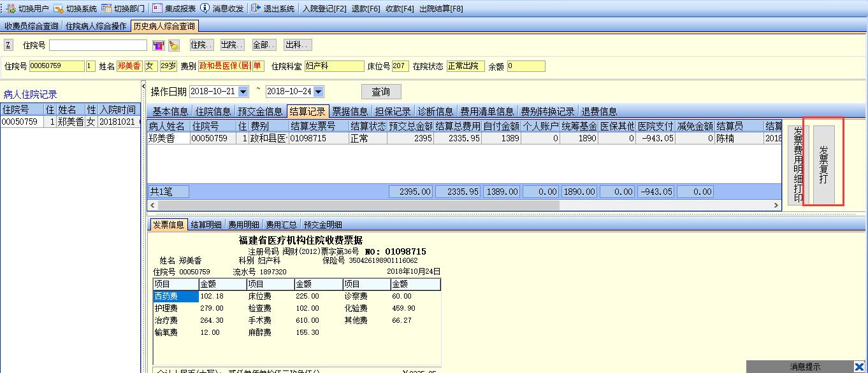Click the 床位号 field showing 207
Viewport: 868px width, 373px height.
(400, 66)
